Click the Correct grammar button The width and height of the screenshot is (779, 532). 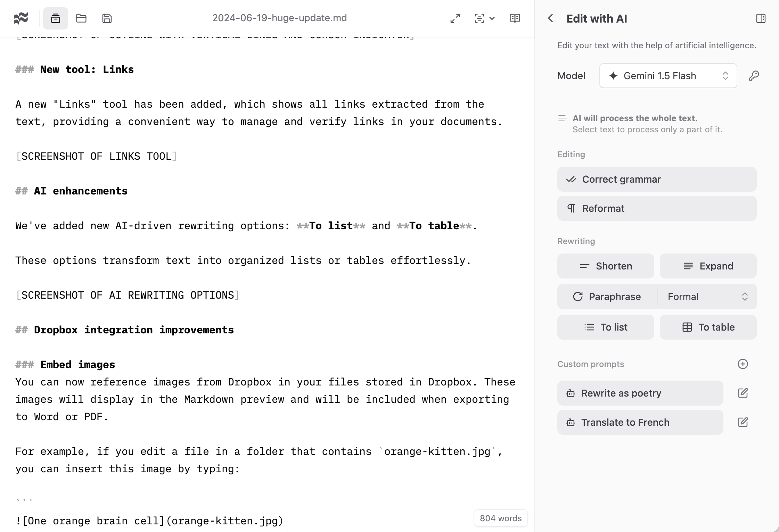point(657,179)
